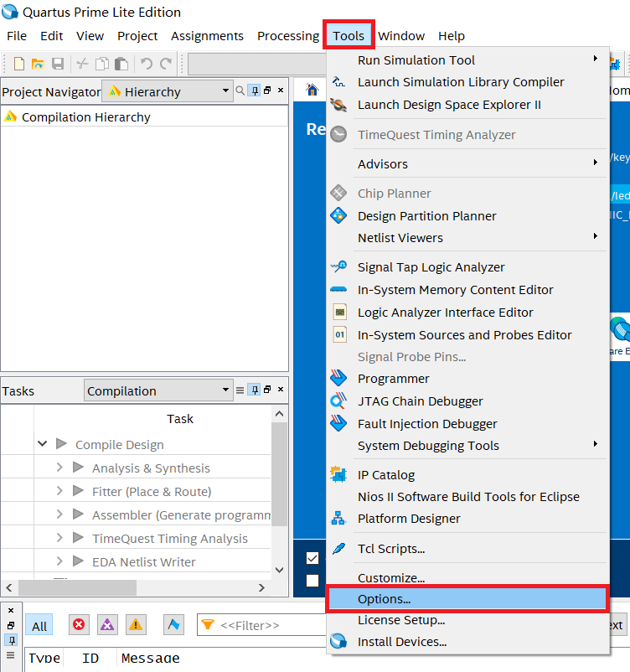This screenshot has height=672, width=630.
Task: Run the Compile Design play arrow
Action: [61, 443]
